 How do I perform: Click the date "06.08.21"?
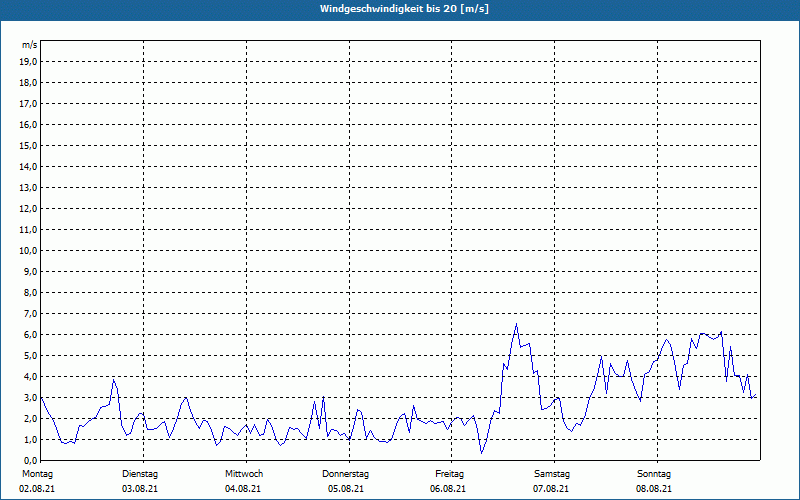tap(448, 489)
